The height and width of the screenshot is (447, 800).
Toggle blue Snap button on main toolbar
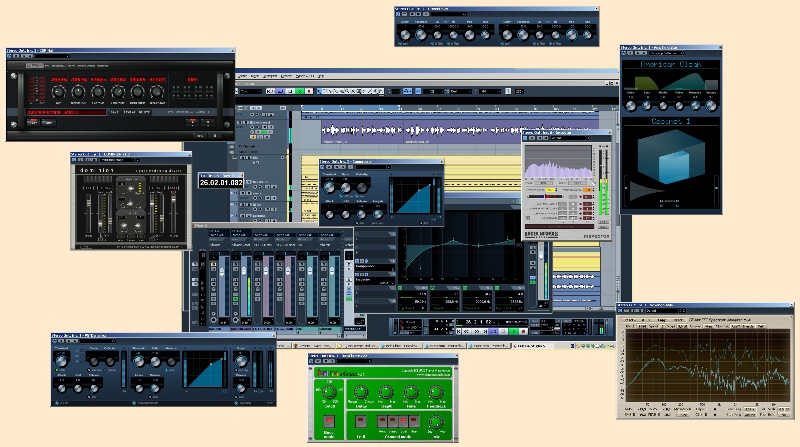point(418,91)
